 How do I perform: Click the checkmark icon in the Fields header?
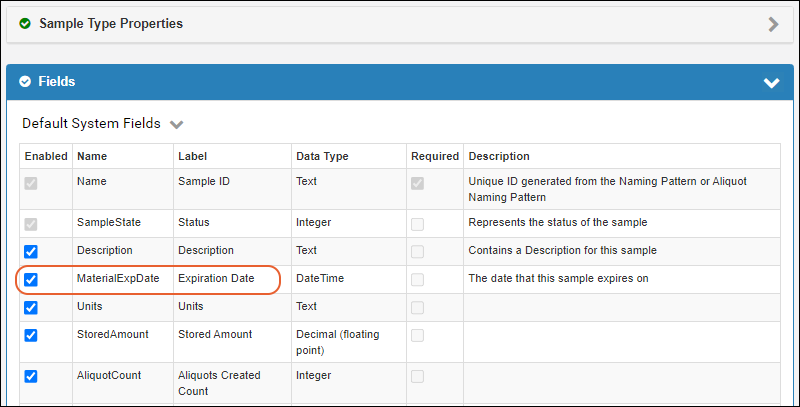(25, 82)
